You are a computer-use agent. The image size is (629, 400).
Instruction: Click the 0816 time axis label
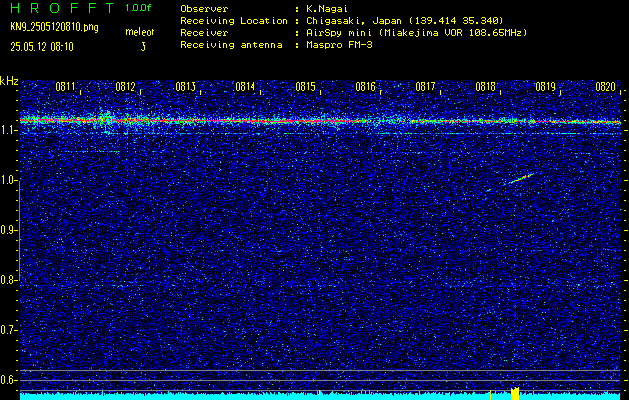[x=365, y=87]
